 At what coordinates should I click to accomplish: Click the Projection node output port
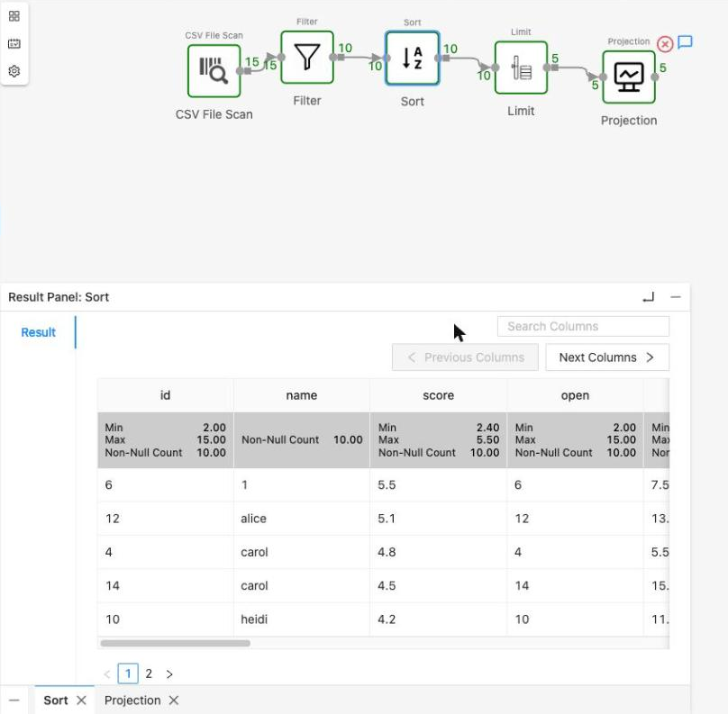coord(655,77)
